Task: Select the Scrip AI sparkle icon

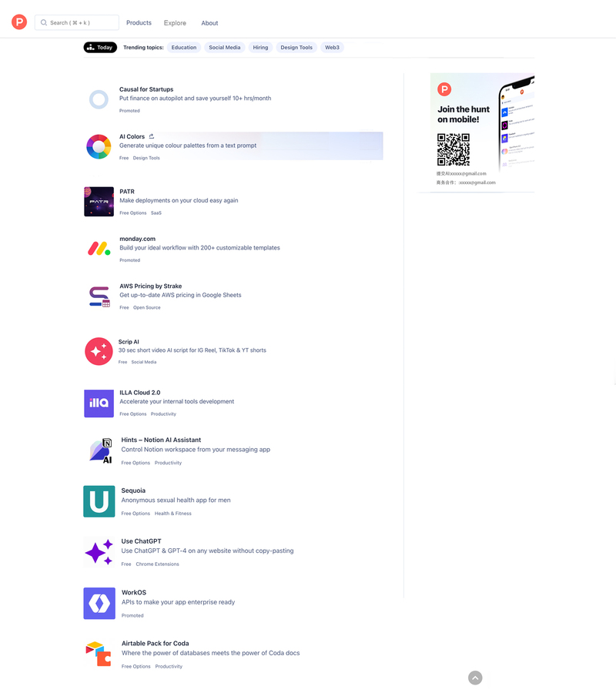Action: coord(99,351)
